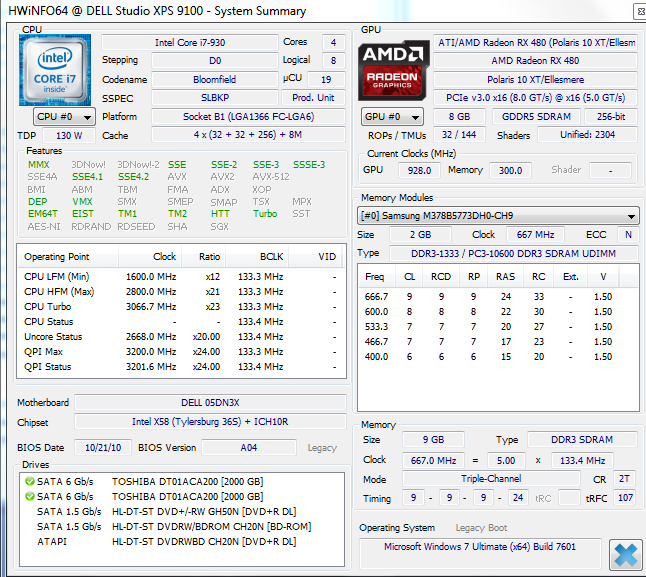Click the GPU clock value 928.0

(419, 171)
